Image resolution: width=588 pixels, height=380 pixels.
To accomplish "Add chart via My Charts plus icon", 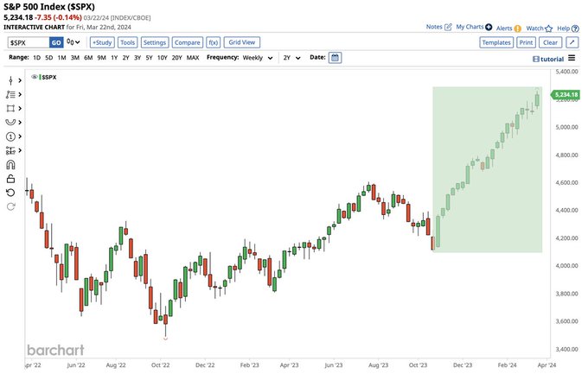I will coord(489,28).
